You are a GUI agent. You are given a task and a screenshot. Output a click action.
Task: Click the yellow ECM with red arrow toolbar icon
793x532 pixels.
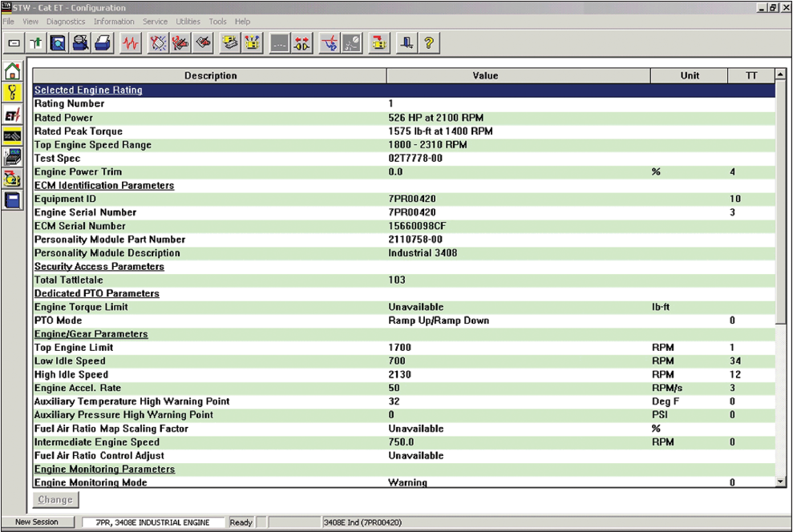[379, 43]
